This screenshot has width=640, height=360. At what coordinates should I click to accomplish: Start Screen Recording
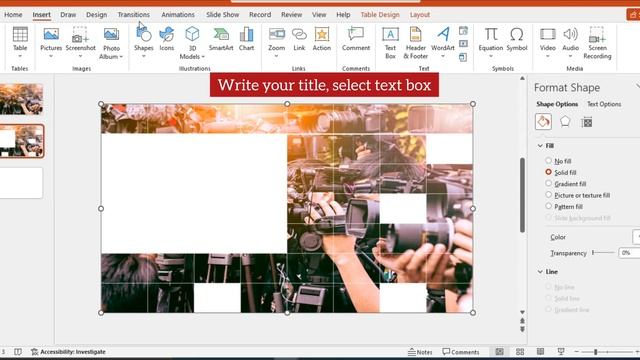(597, 43)
